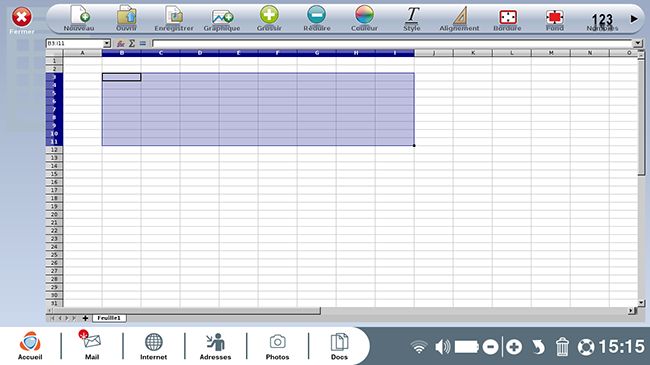Expand the cell reference name box dropdown
This screenshot has width=650, height=365.
coord(107,43)
